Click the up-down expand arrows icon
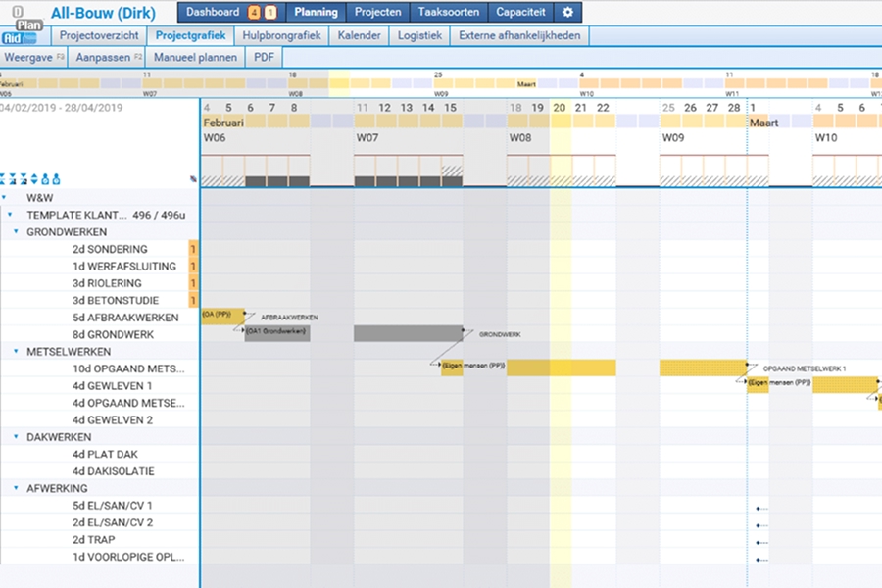Image resolution: width=882 pixels, height=588 pixels. click(x=35, y=179)
